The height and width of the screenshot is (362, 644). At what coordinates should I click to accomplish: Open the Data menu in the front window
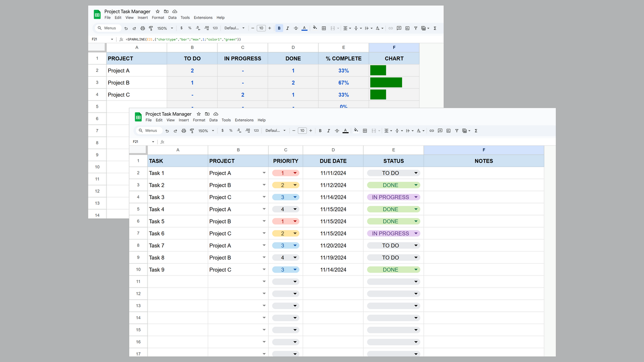click(x=213, y=120)
